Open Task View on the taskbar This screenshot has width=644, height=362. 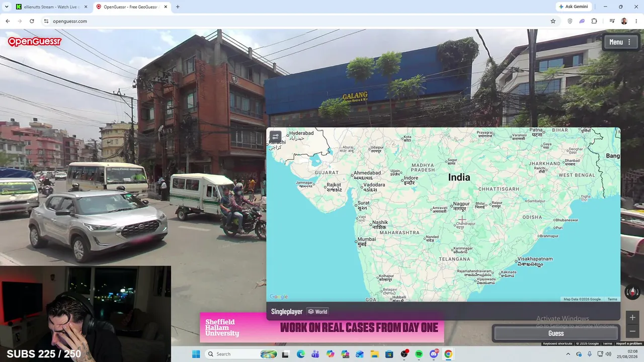click(x=285, y=354)
